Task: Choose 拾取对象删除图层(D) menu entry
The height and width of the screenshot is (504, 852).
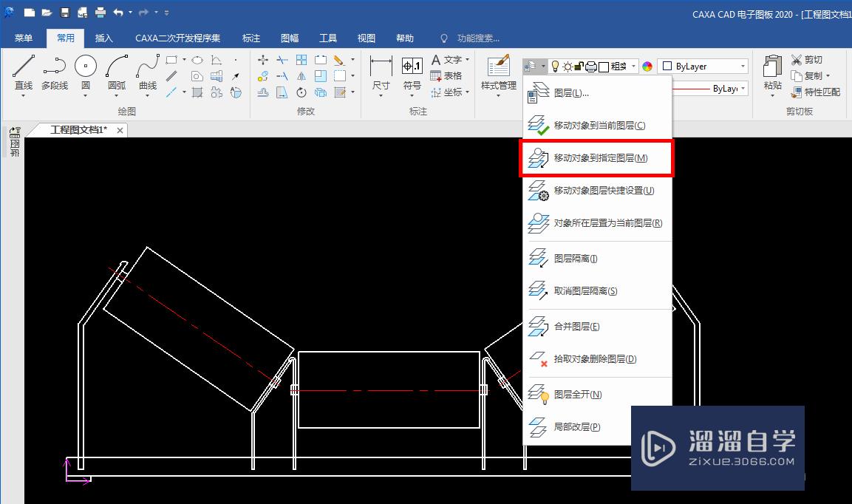Action: (596, 359)
